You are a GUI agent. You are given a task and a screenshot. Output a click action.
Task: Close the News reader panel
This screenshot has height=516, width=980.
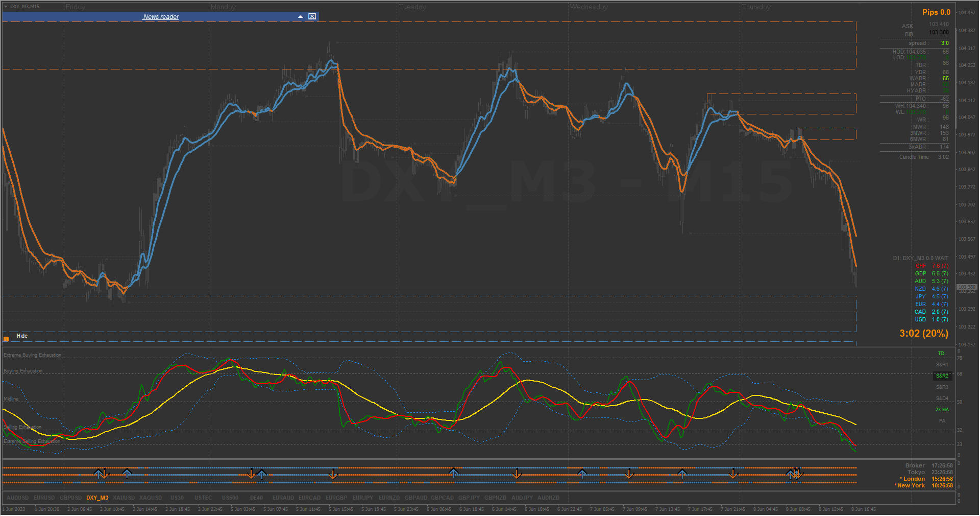312,17
